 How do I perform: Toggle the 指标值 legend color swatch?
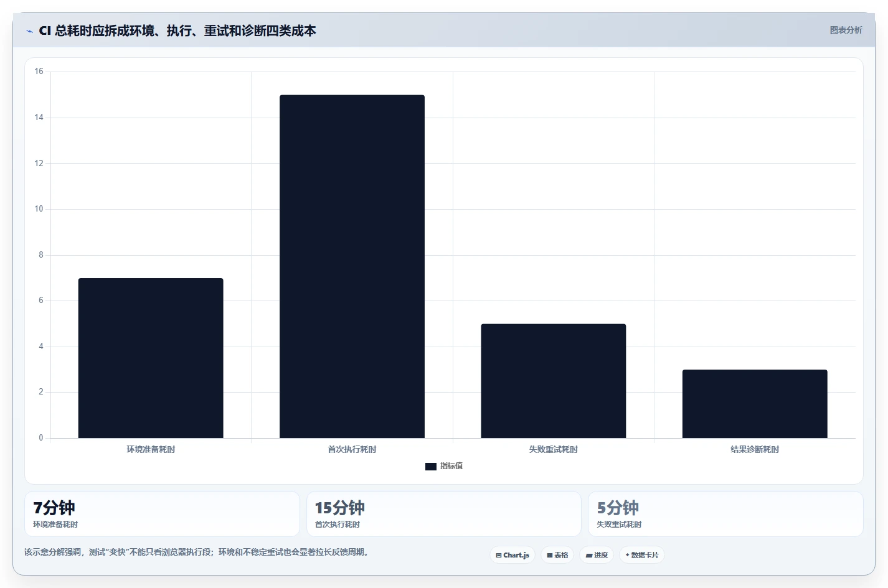pyautogui.click(x=431, y=467)
